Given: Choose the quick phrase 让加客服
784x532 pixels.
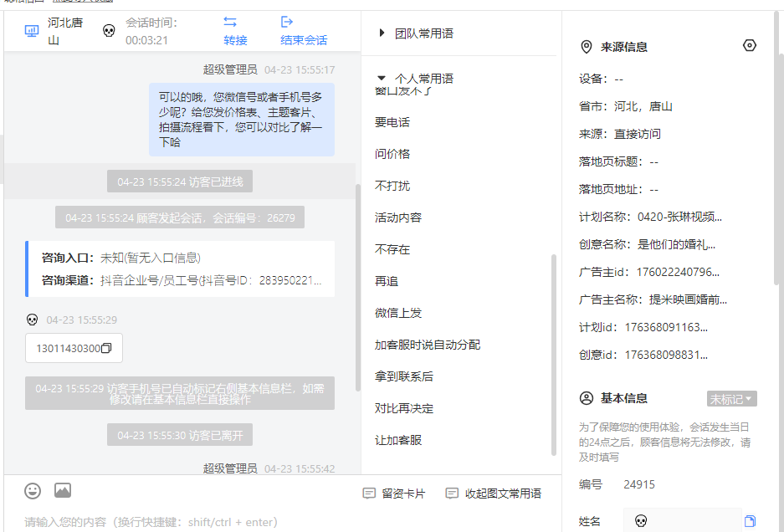Looking at the screenshot, I should [398, 441].
